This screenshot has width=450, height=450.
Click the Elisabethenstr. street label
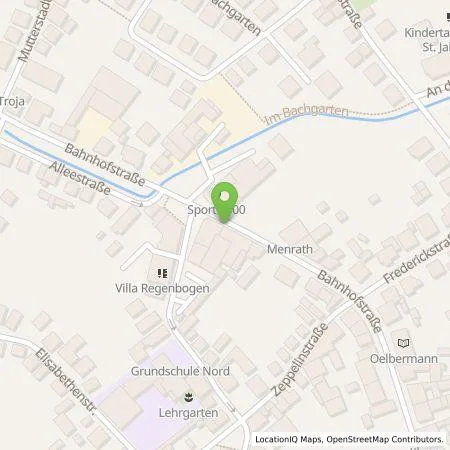point(66,381)
